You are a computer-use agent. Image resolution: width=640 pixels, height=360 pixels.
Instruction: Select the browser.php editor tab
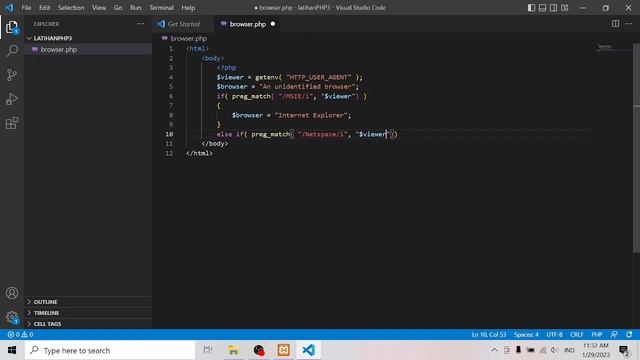tap(247, 24)
